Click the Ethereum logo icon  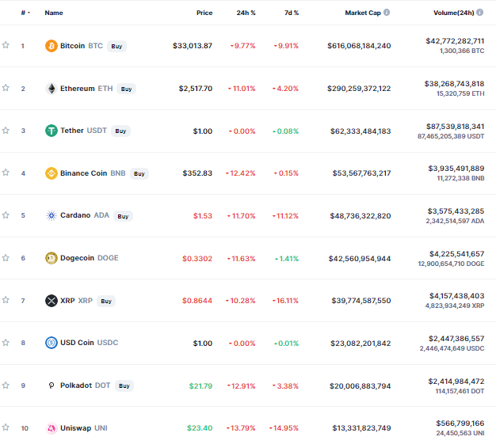tap(52, 89)
